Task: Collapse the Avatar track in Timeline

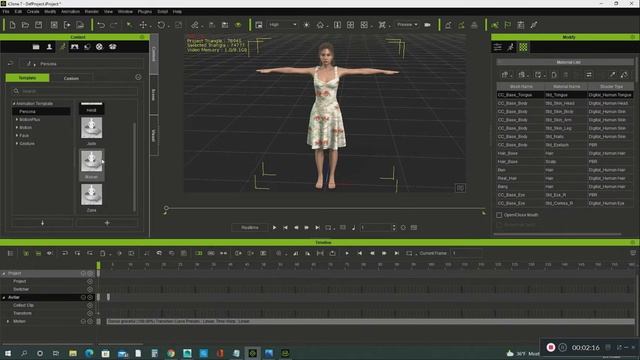Action: click(4, 298)
